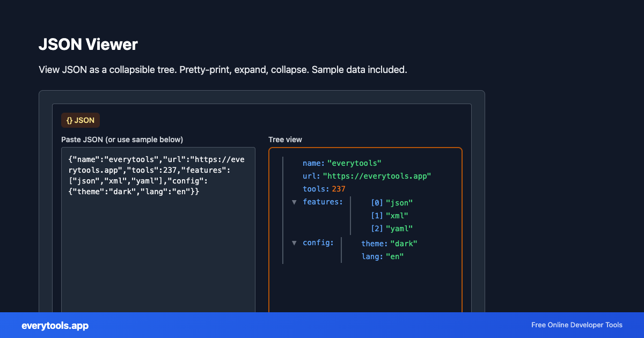Screen dimensions: 644x338
Task: Open the everytools.app home link
Action: [x=55, y=325]
